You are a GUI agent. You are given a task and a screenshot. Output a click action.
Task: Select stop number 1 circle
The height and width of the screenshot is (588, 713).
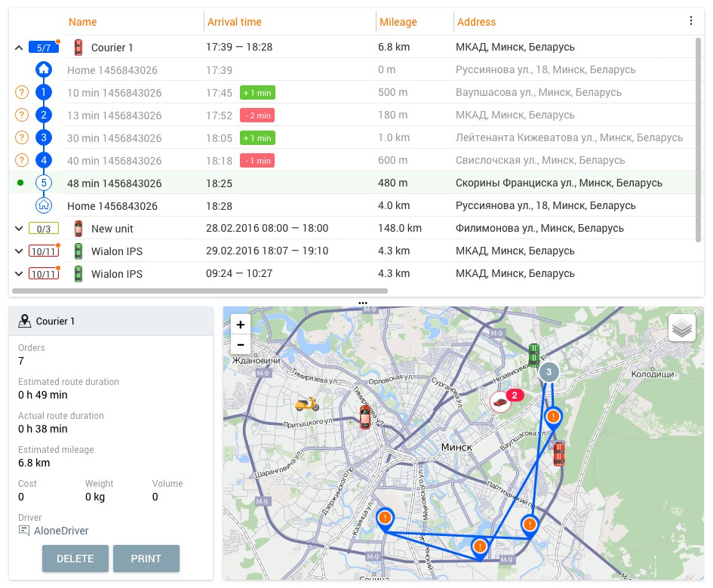pos(44,92)
